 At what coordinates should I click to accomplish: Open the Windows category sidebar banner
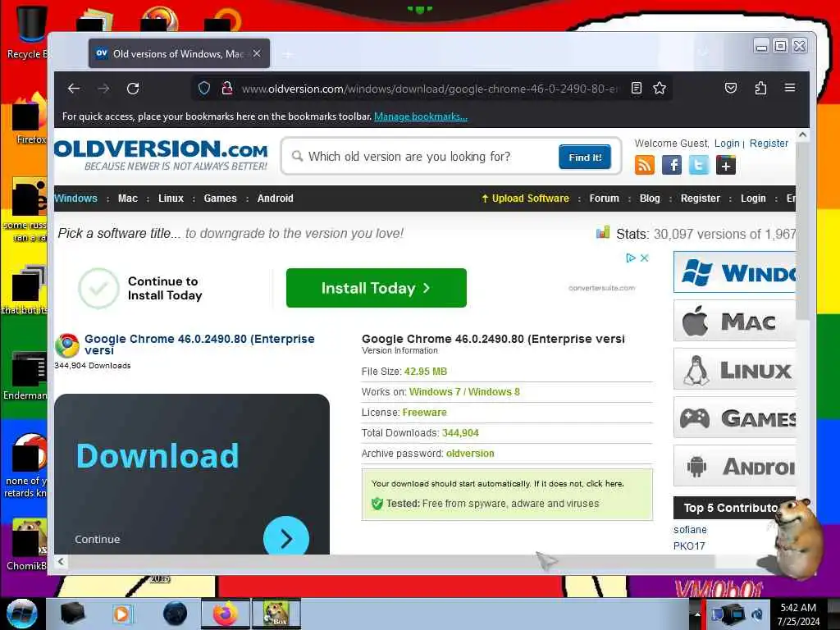pyautogui.click(x=734, y=272)
